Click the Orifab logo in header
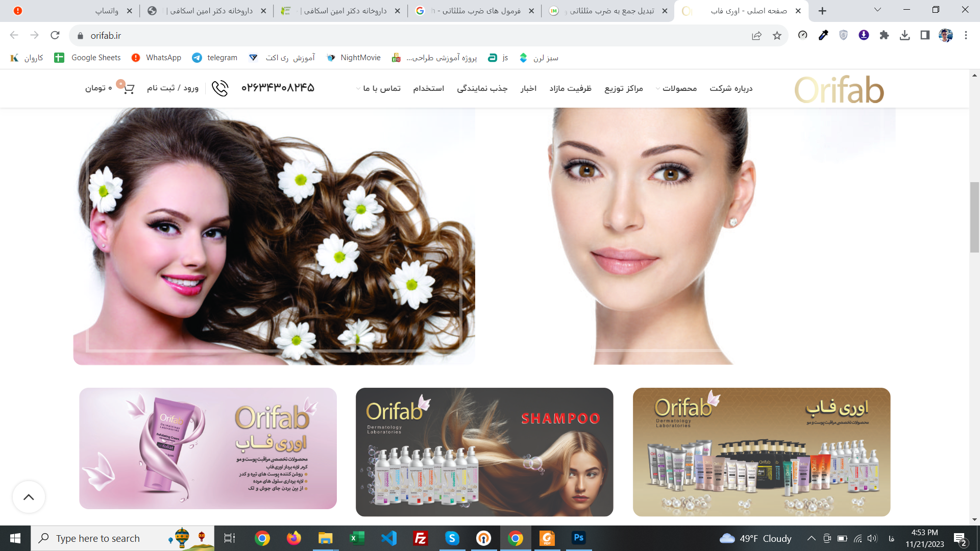This screenshot has width=980, height=551. 839,89
